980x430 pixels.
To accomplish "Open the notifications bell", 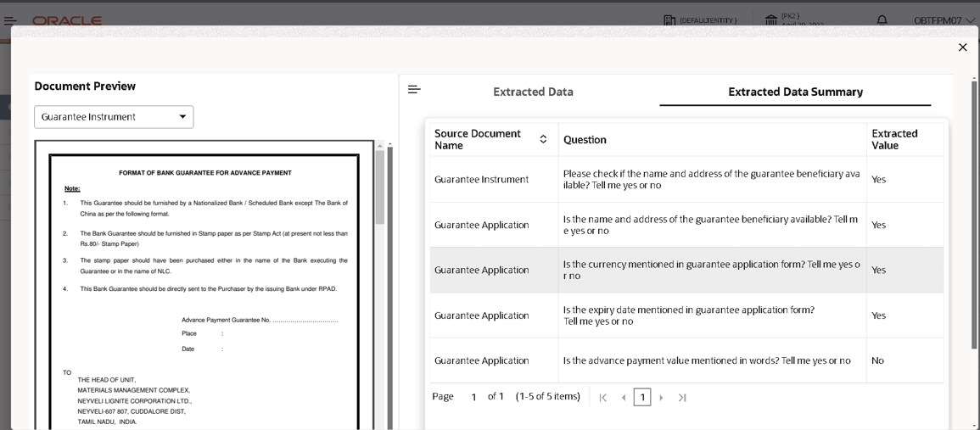I will 882,20.
